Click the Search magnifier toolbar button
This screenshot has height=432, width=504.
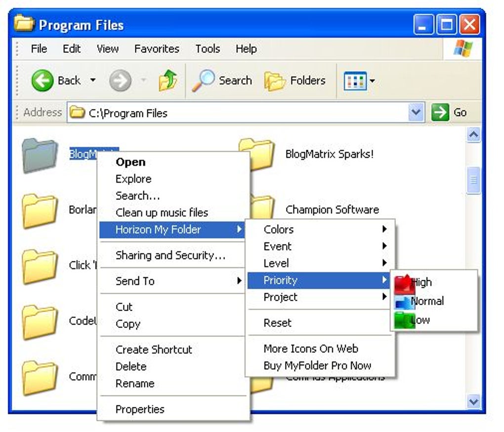click(222, 80)
